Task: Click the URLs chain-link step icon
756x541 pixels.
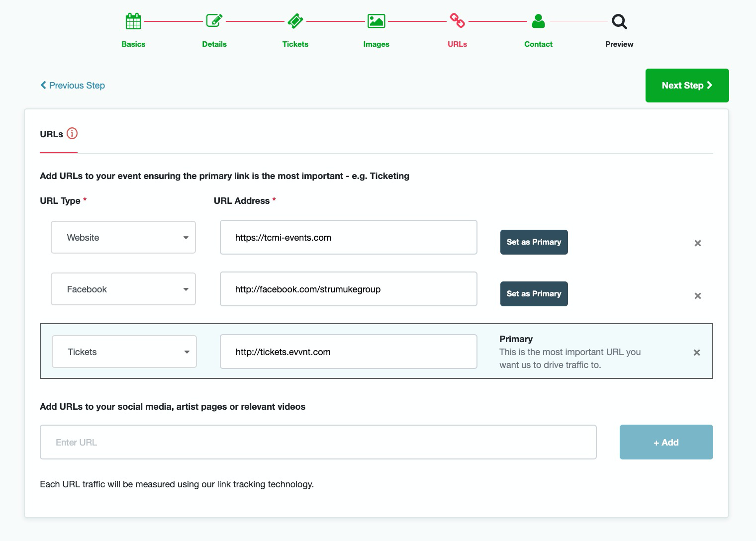Action: [x=457, y=20]
